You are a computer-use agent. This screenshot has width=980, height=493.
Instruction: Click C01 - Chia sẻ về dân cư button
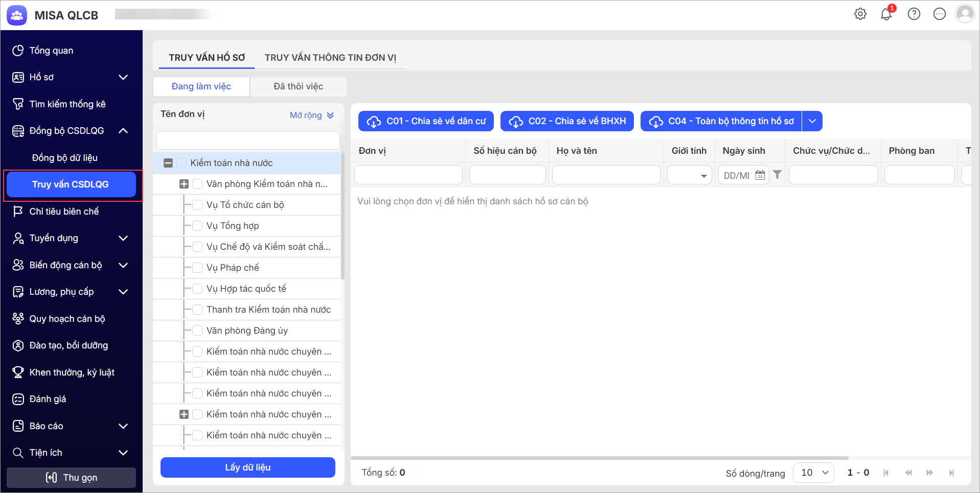pos(426,121)
